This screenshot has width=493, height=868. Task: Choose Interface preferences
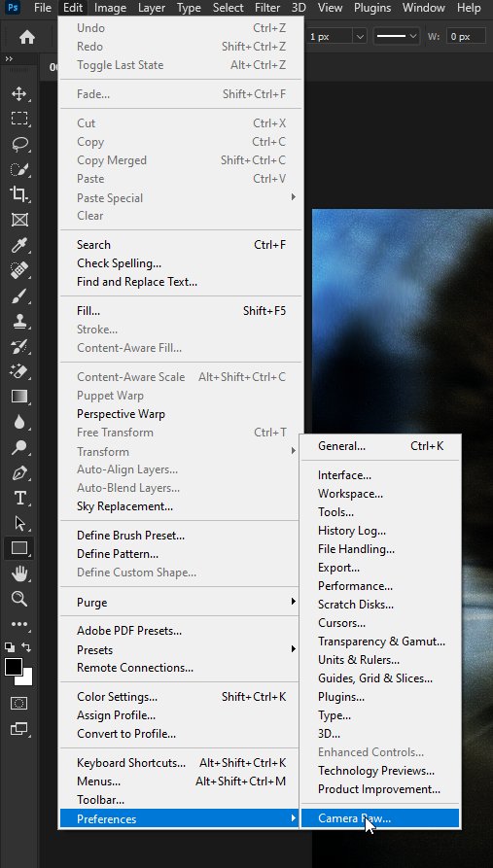380,475
